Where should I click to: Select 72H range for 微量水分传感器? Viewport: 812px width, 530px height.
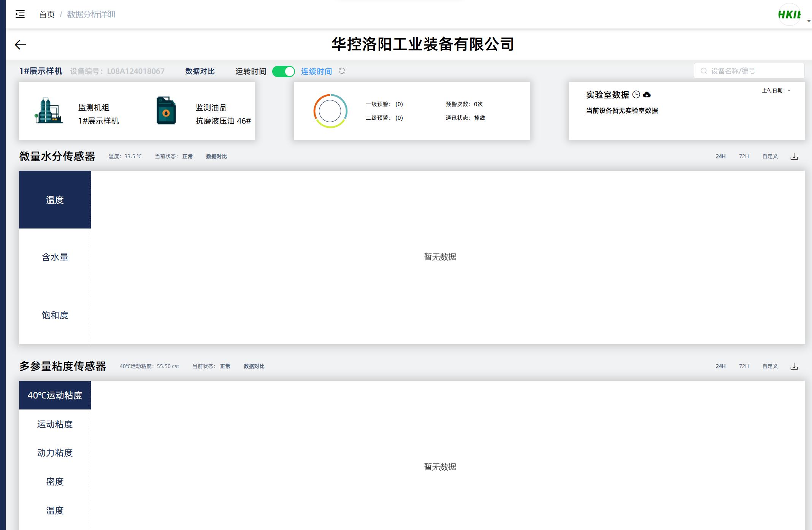click(744, 157)
